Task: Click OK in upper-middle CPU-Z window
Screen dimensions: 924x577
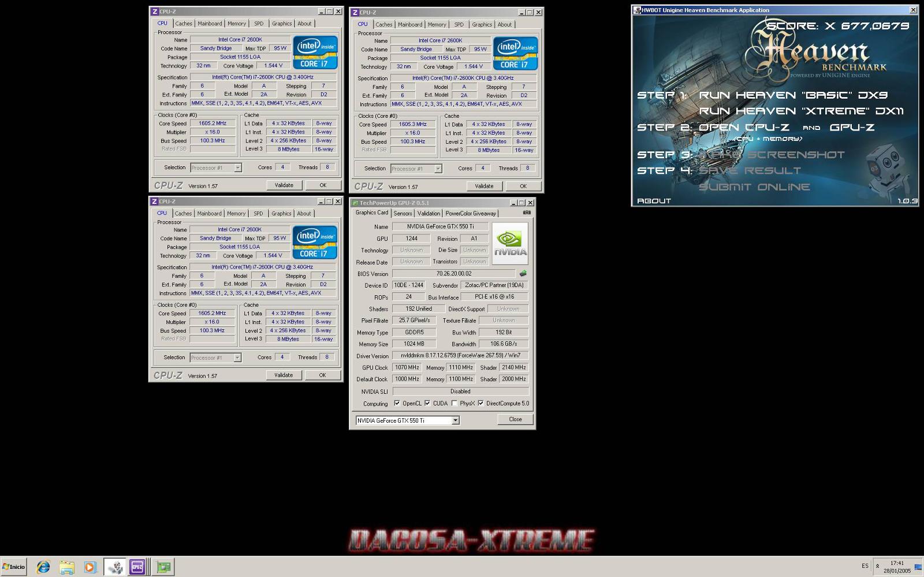Action: [x=523, y=186]
